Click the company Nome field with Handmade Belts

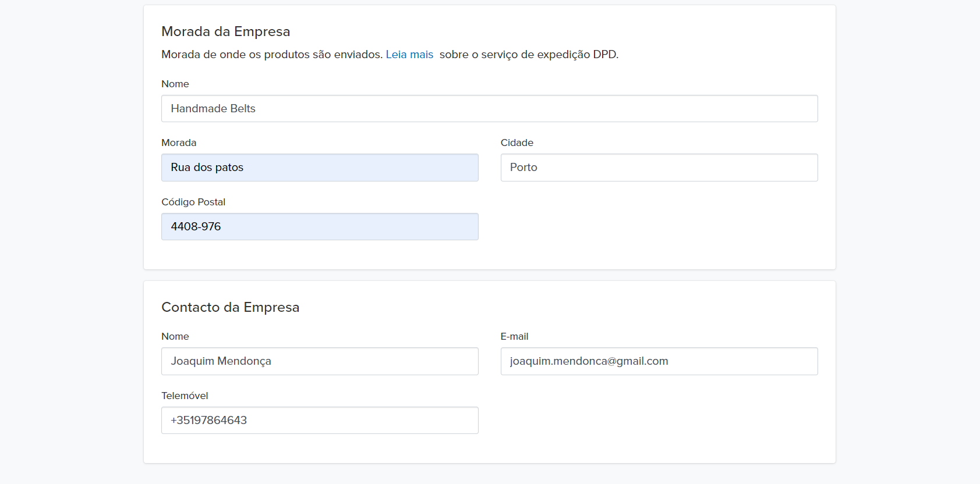pyautogui.click(x=489, y=109)
